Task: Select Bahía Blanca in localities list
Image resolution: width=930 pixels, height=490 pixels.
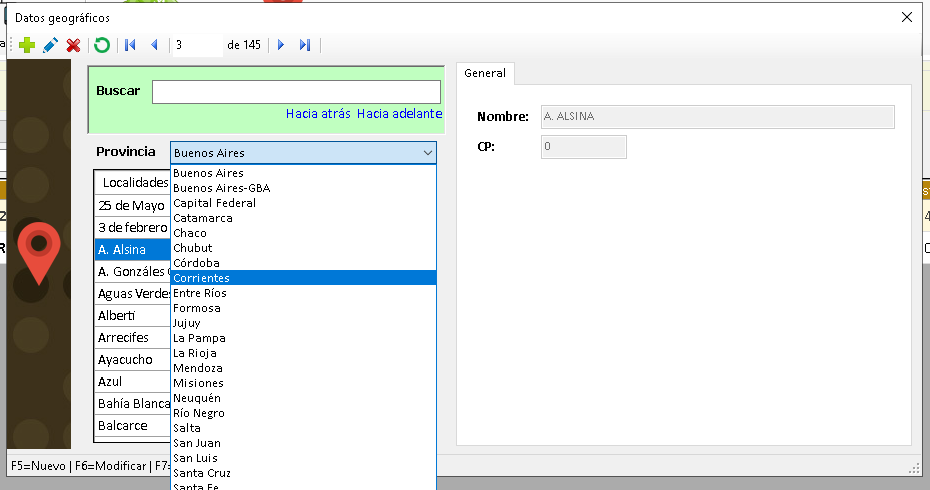Action: 131,404
